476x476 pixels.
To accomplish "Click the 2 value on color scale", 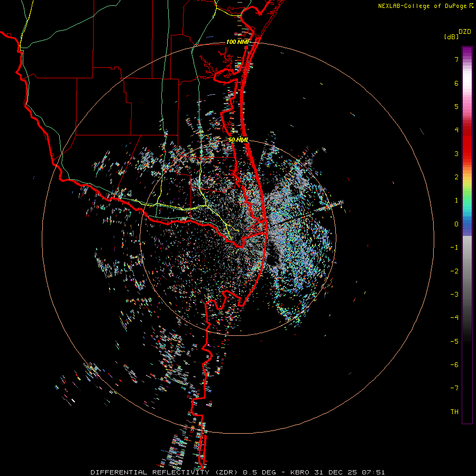I will (x=456, y=177).
